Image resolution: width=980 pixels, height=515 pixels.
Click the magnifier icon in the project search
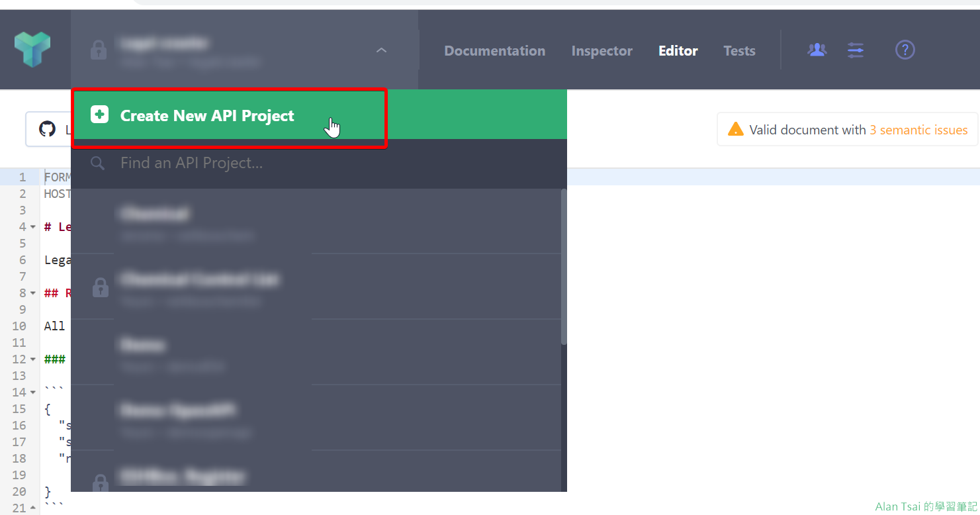[x=98, y=164]
